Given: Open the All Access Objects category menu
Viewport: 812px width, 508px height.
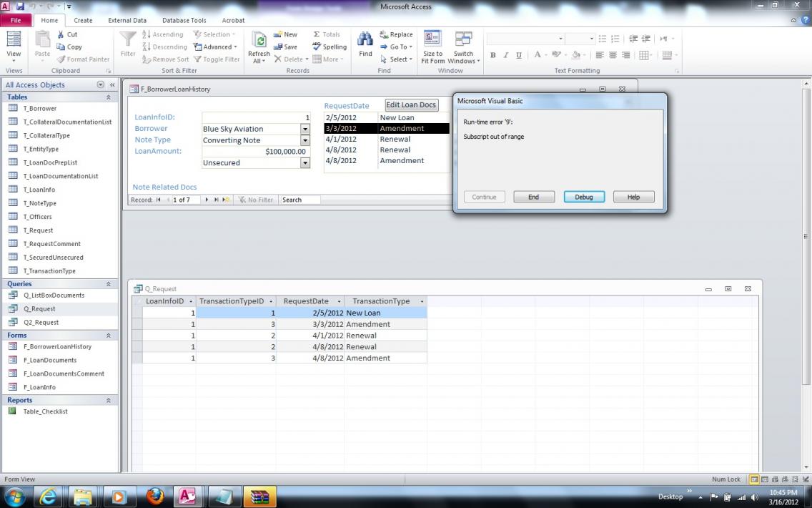Looking at the screenshot, I should pyautogui.click(x=101, y=85).
